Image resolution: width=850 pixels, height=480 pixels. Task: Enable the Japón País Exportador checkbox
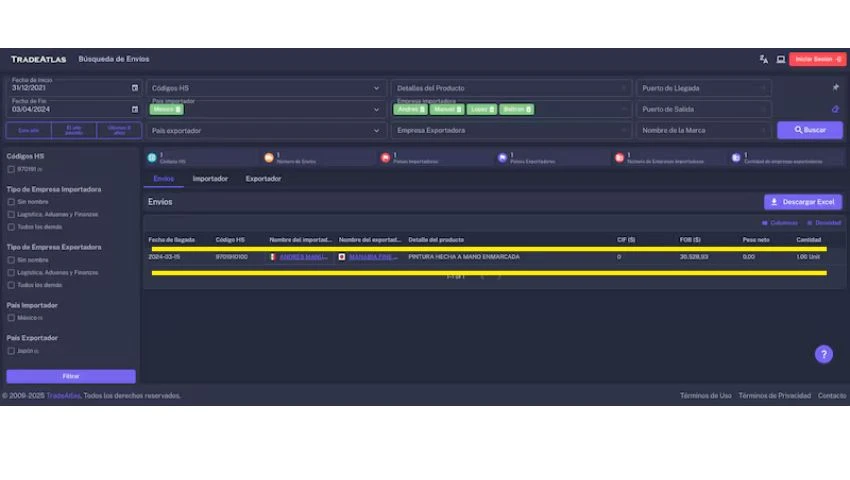point(11,351)
